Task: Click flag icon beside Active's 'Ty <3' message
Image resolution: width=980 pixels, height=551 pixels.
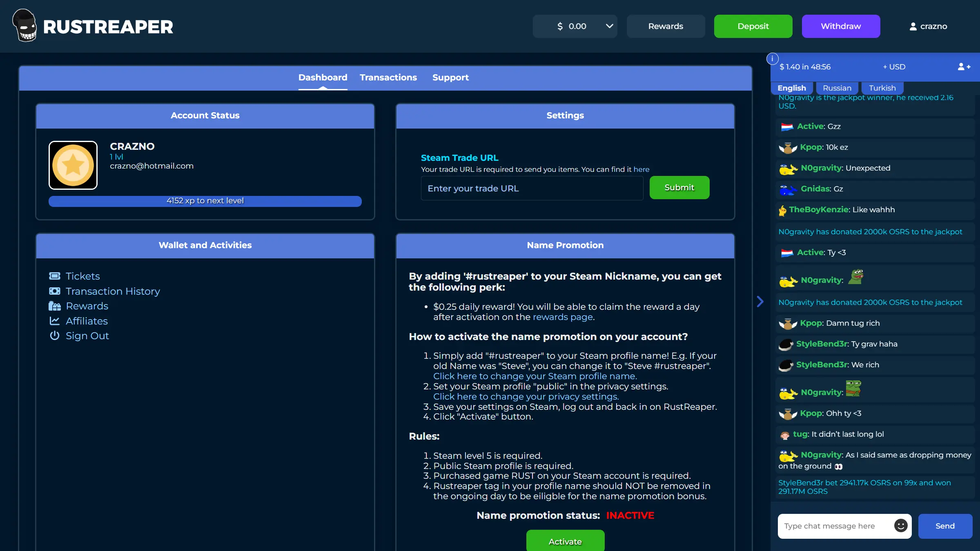Action: (787, 253)
